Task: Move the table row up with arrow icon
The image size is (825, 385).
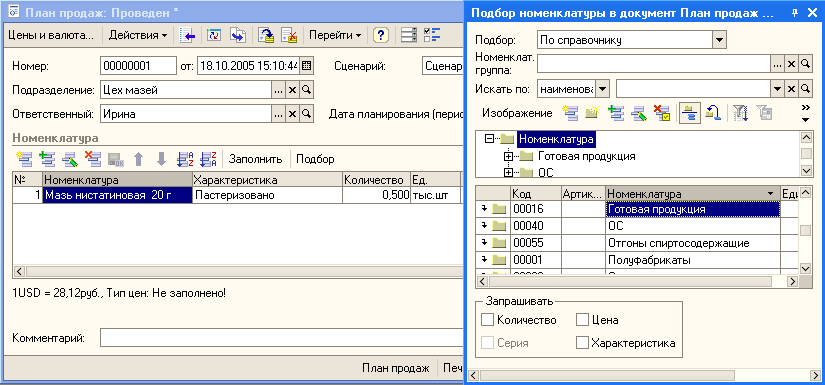Action: tap(138, 158)
